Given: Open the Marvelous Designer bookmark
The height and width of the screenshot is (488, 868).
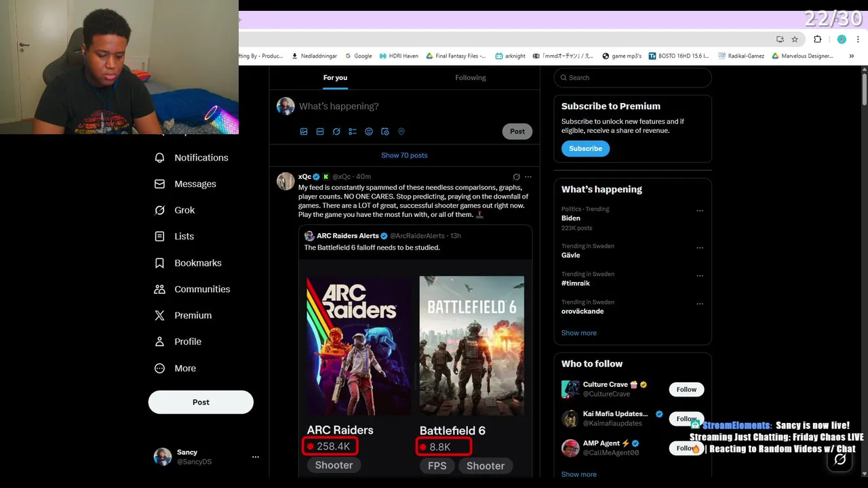Looking at the screenshot, I should [x=803, y=56].
